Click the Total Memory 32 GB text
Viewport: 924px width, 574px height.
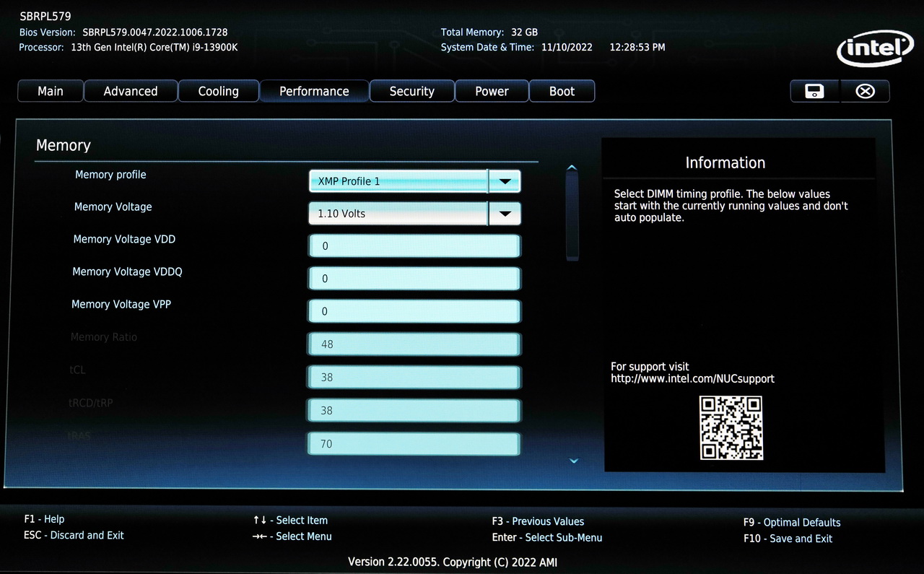point(489,32)
